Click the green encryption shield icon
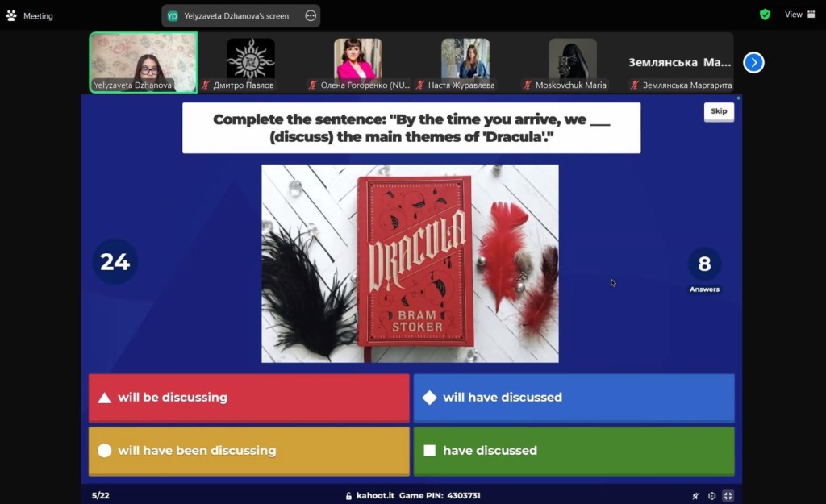This screenshot has width=826, height=504. [x=765, y=15]
